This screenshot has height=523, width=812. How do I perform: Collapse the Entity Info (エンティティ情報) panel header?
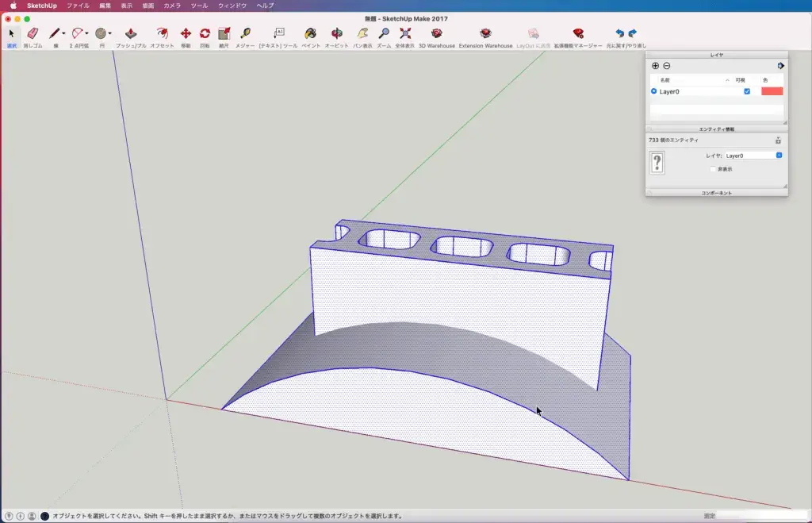(717, 129)
